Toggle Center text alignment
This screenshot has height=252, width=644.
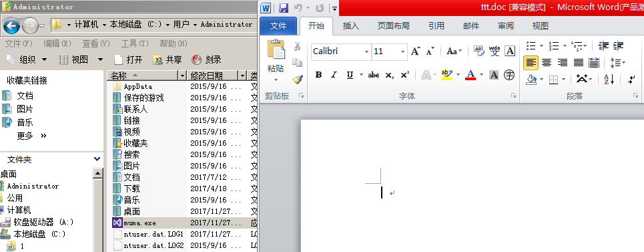(547, 62)
